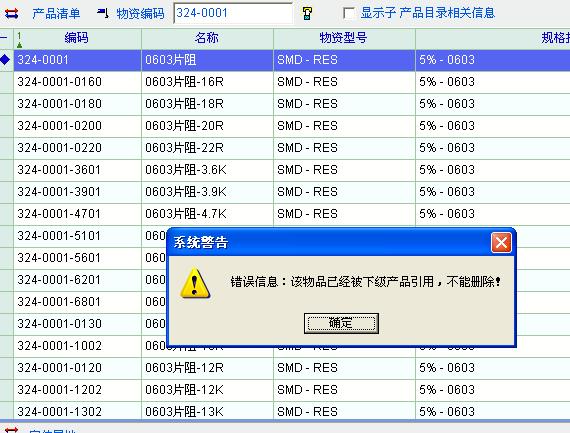Image resolution: width=570 pixels, height=433 pixels.
Task: Collapse grid using minus icon in header corner
Action: click(4, 37)
